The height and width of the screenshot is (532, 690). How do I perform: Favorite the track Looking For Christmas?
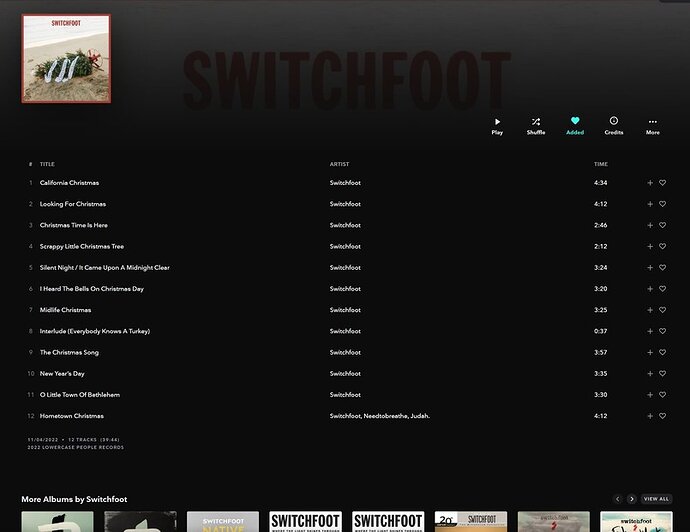coord(662,204)
